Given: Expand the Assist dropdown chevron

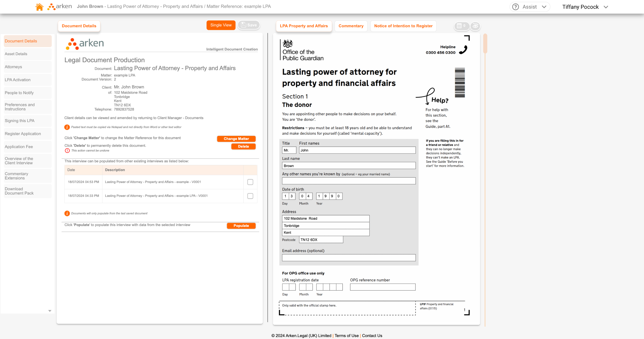Looking at the screenshot, I should [x=544, y=7].
